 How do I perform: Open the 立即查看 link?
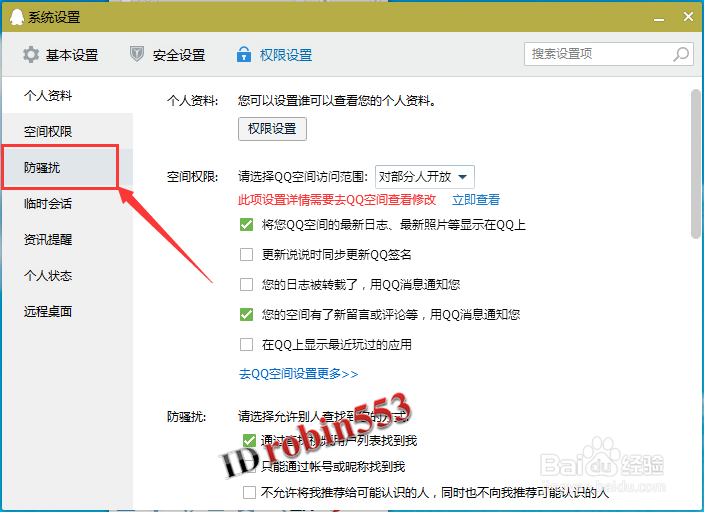[x=475, y=199]
